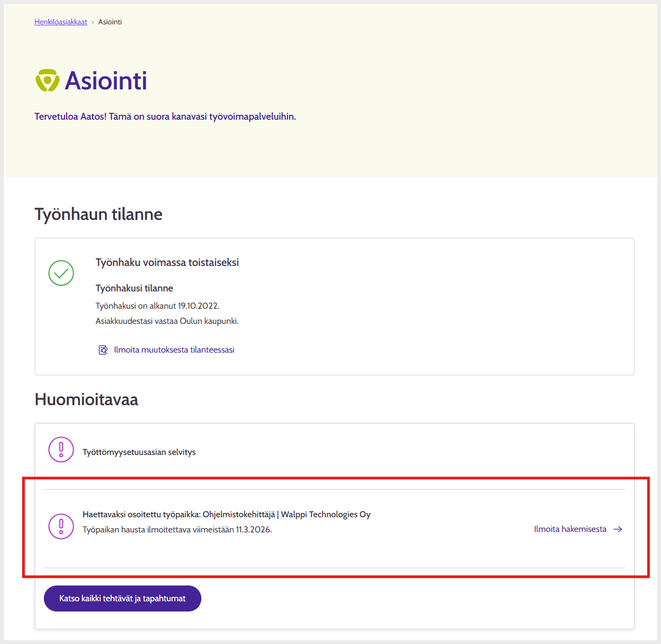Click the Tervetuloa Aatos welcome text

[165, 116]
